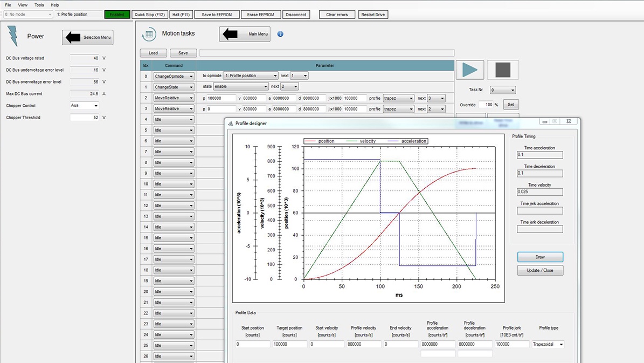The width and height of the screenshot is (644, 363).
Task: Open the MoveRelative command dropdown in row 3
Action: point(174,108)
